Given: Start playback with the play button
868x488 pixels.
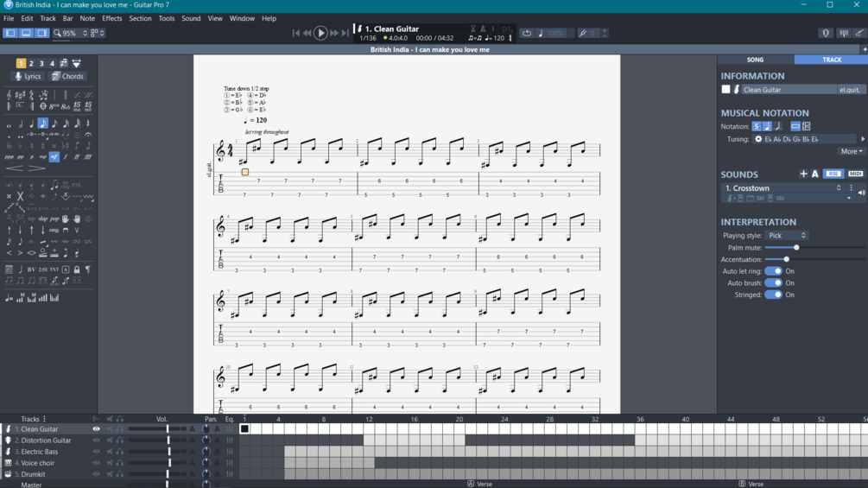Looking at the screenshot, I should click(x=320, y=33).
